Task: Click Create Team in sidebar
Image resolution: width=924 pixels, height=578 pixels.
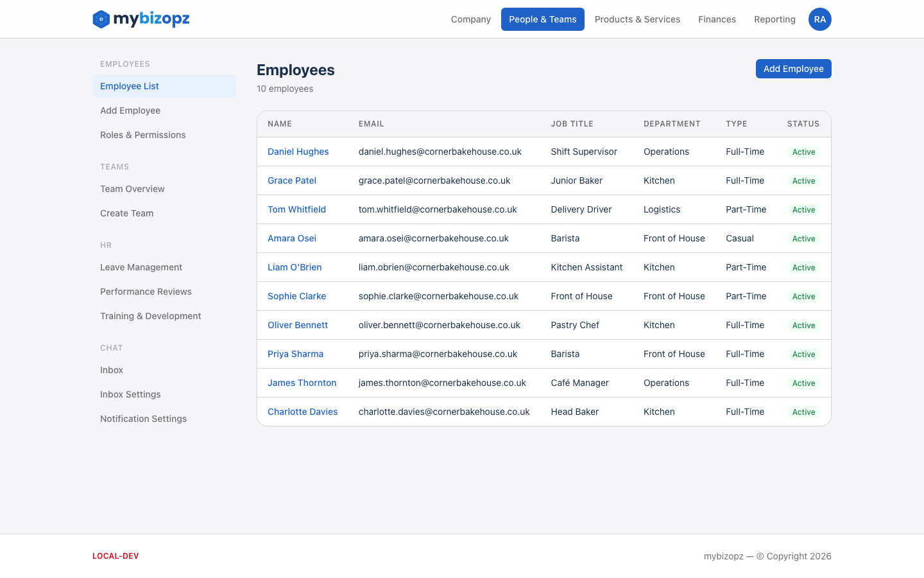Action: (126, 213)
